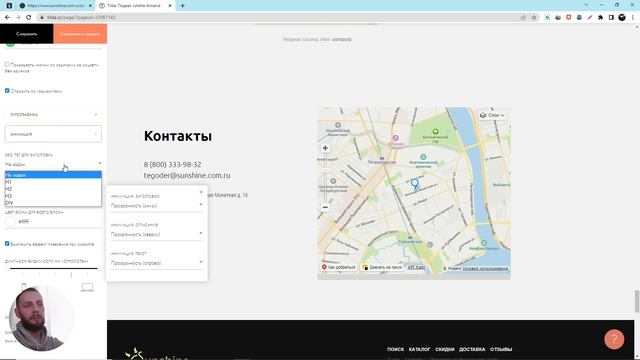Open the side panel toolbar icon
The height and width of the screenshot is (360, 640).
pyautogui.click(x=611, y=18)
